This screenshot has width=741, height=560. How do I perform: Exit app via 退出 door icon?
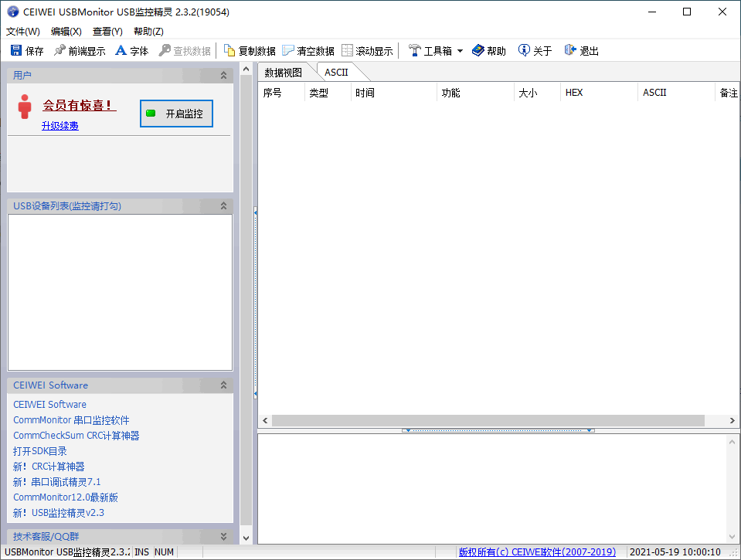[x=570, y=50]
